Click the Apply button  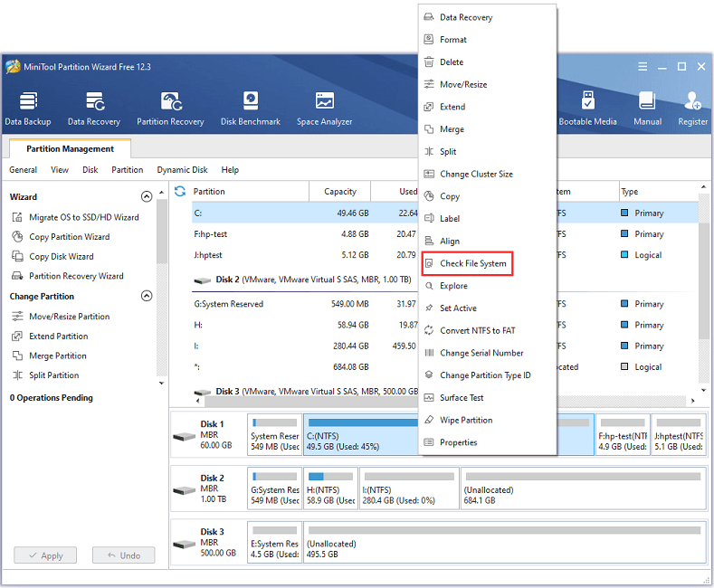[45, 555]
